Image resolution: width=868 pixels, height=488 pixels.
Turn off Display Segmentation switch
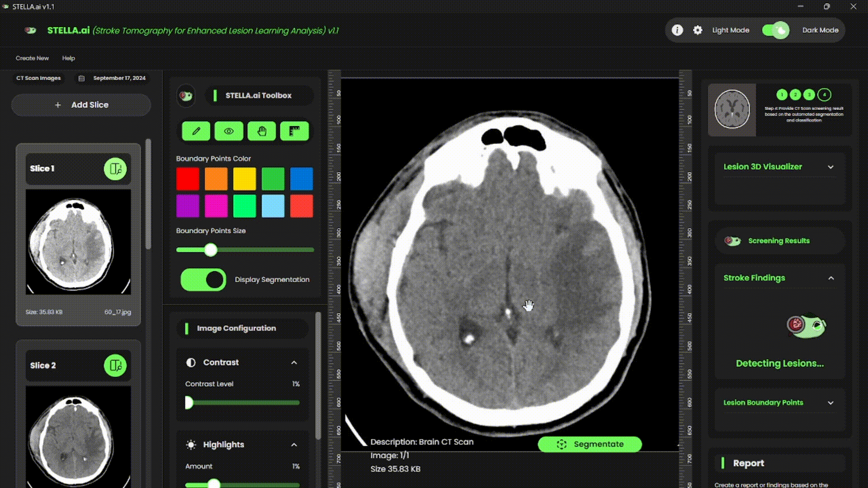(203, 280)
